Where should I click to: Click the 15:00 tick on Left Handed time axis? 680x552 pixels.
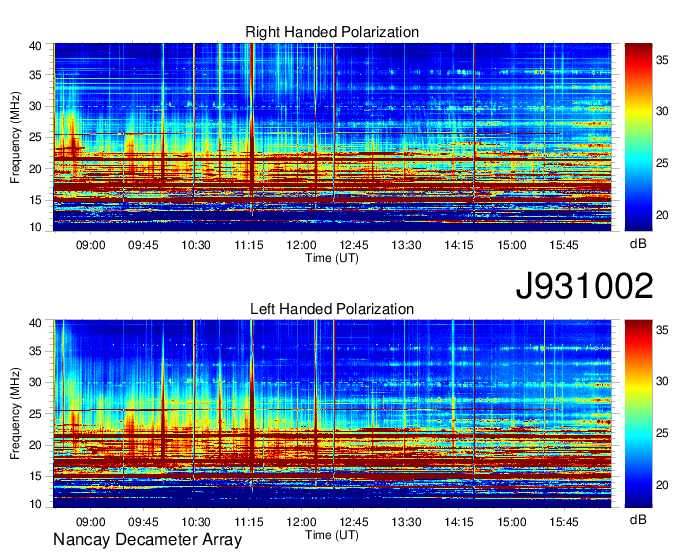[512, 522]
